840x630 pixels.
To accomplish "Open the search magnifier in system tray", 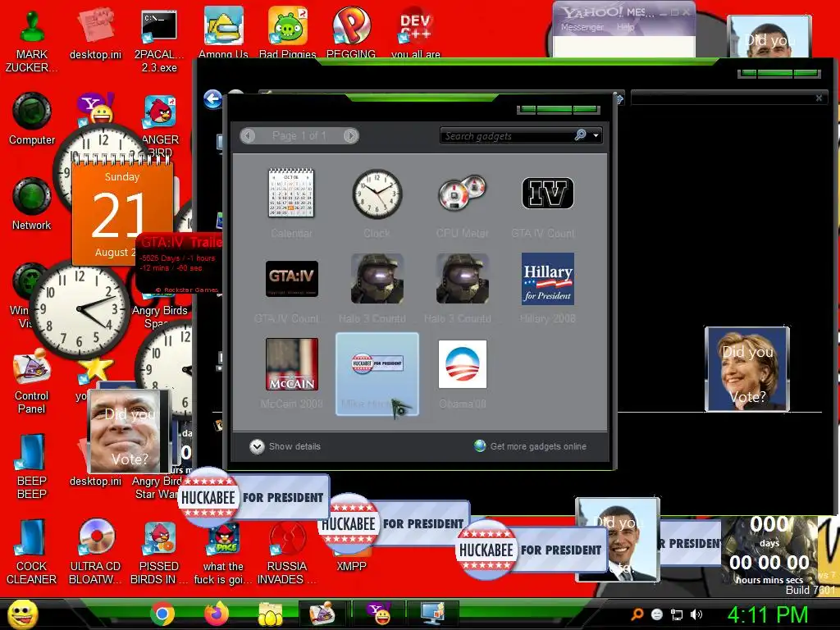I will click(637, 614).
